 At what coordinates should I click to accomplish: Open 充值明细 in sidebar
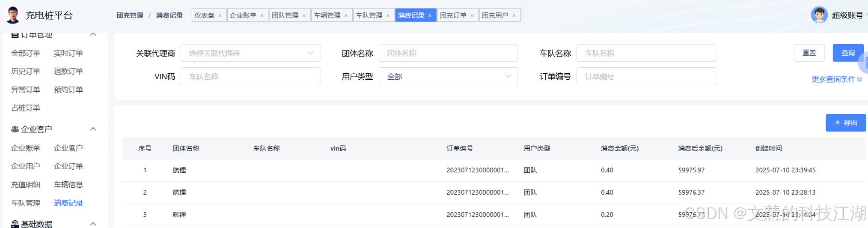[26, 185]
